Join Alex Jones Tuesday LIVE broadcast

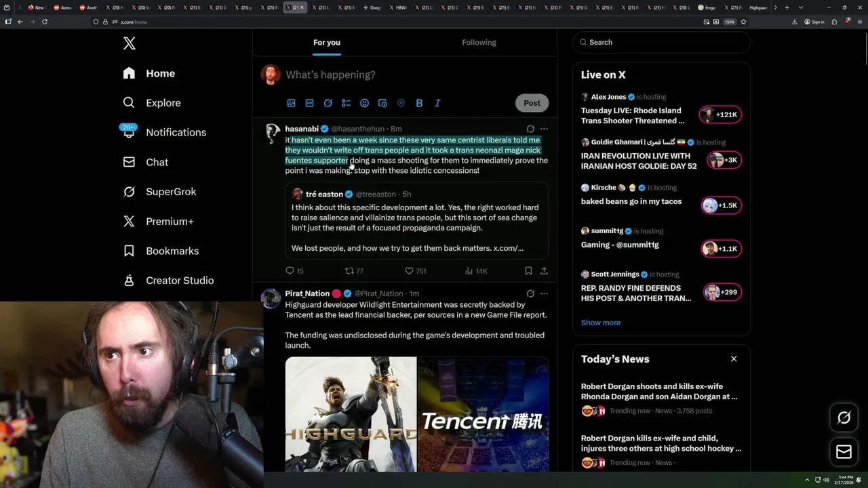point(661,109)
